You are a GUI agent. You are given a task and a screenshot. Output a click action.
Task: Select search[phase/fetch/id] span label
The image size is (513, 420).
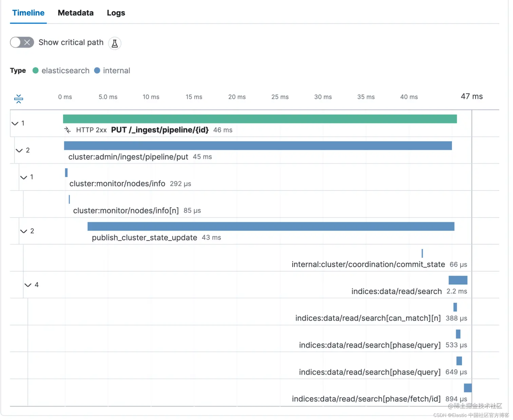[366, 399]
